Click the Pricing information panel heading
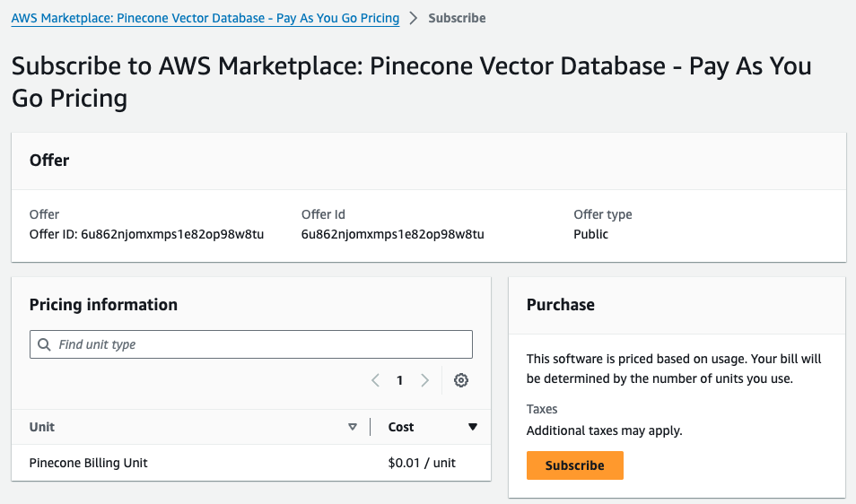856x504 pixels. point(103,305)
